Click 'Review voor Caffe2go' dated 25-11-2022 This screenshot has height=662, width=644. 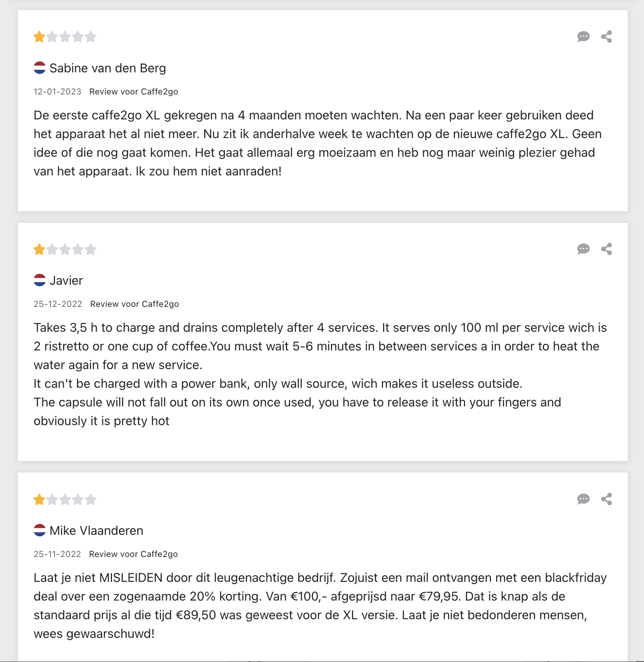[x=133, y=554]
